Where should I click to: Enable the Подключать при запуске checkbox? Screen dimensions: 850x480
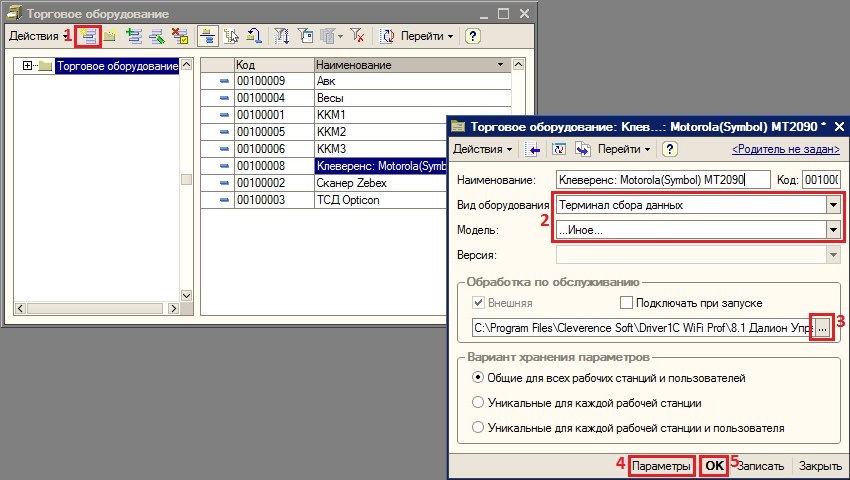(626, 303)
